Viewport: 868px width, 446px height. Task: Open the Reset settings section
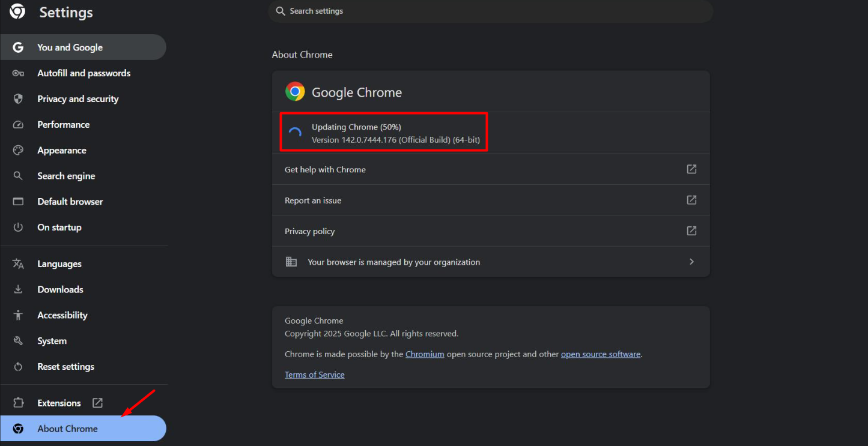(65, 367)
